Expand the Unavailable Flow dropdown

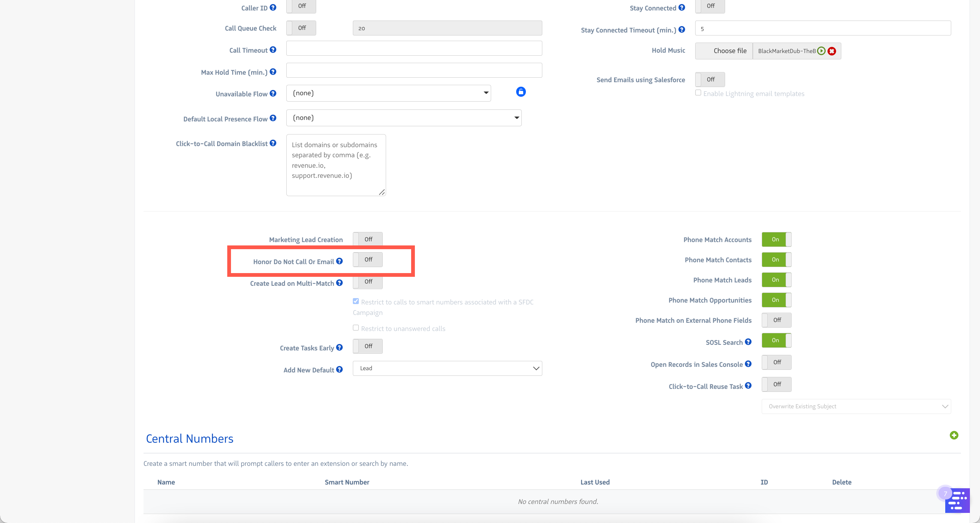point(388,93)
